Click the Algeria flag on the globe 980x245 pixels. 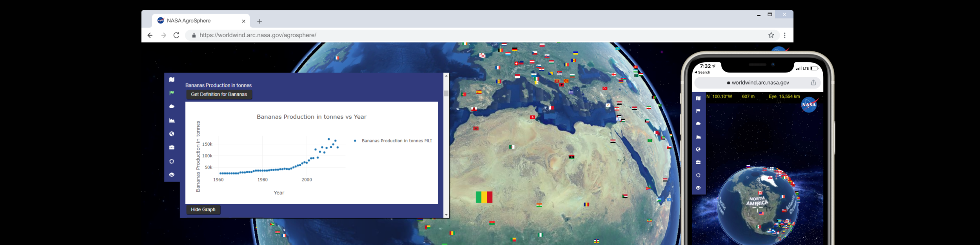[512, 147]
